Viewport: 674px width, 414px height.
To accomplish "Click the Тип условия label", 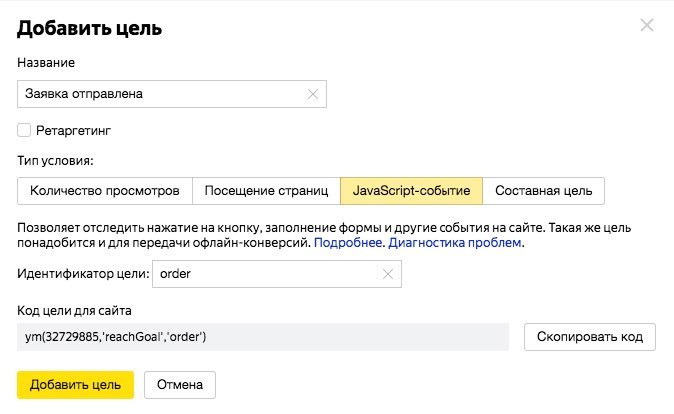I will point(56,160).
